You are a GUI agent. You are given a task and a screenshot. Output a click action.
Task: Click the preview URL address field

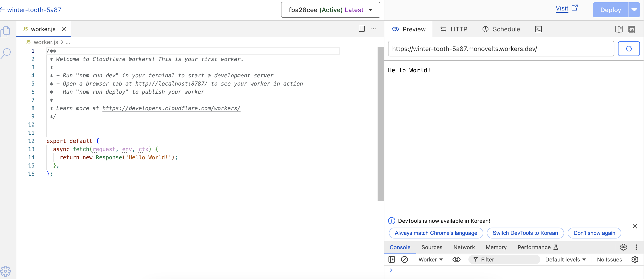(x=501, y=49)
